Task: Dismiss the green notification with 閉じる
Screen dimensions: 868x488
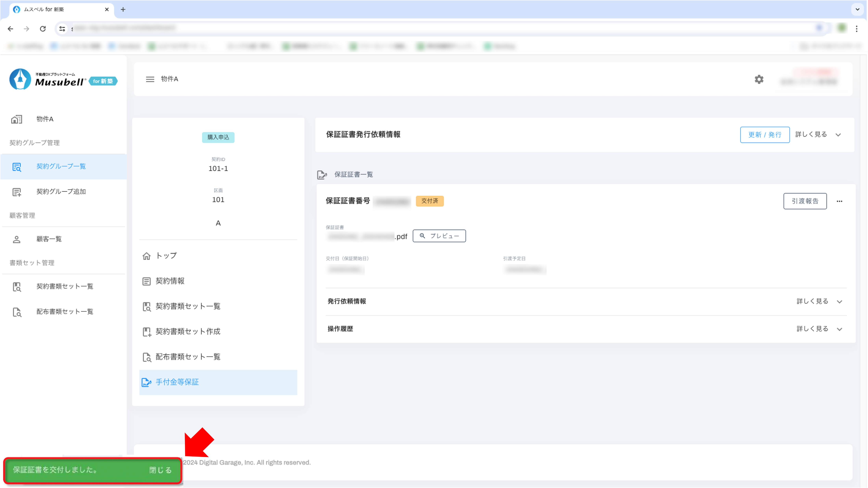Action: coord(160,470)
